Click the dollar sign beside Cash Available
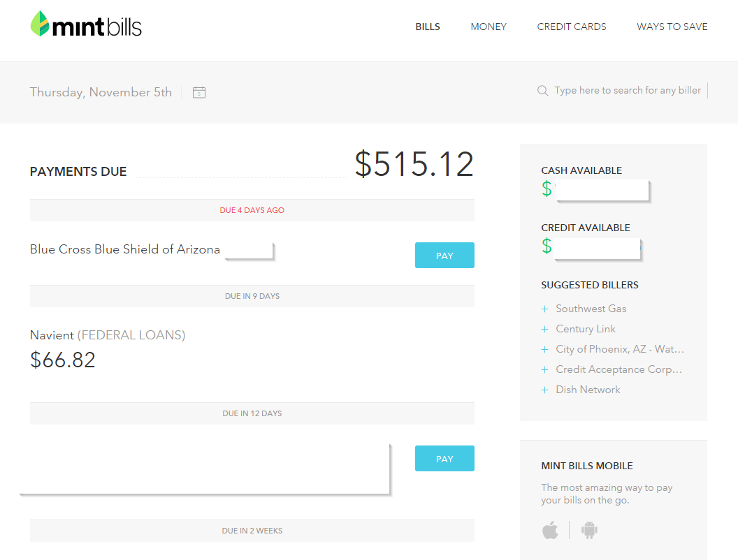738x560 pixels. pos(547,189)
